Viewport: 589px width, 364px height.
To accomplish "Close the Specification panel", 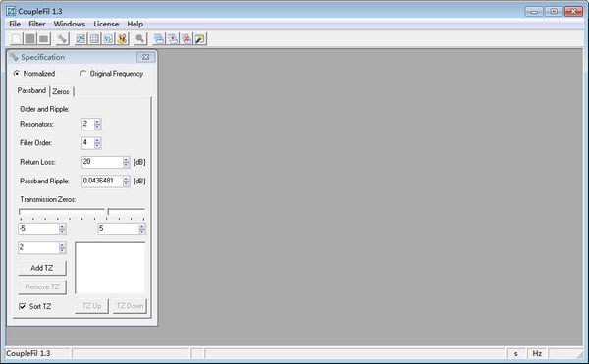I will click(145, 57).
